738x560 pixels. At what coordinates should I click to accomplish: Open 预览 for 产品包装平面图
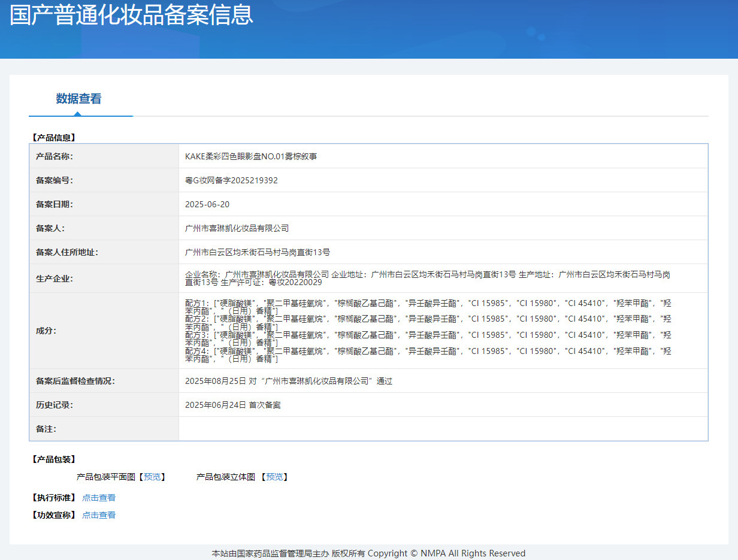click(x=152, y=477)
